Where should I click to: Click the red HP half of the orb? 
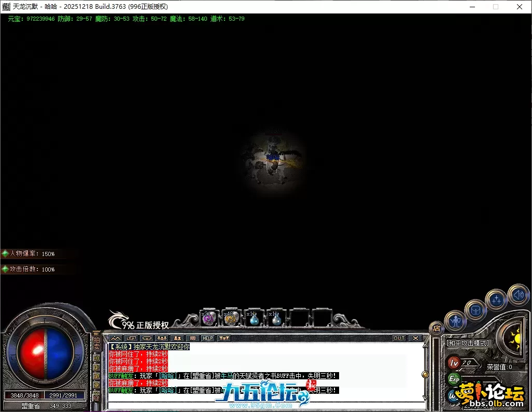32,353
